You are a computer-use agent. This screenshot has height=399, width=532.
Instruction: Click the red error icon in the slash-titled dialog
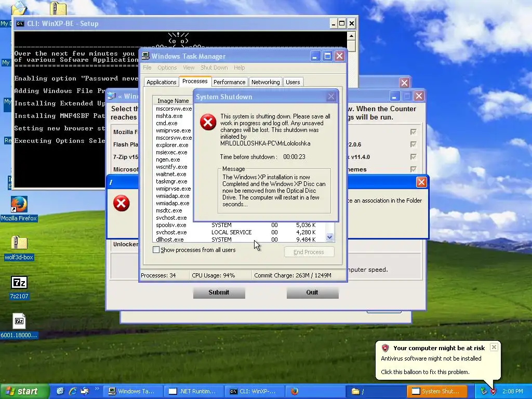(x=122, y=203)
